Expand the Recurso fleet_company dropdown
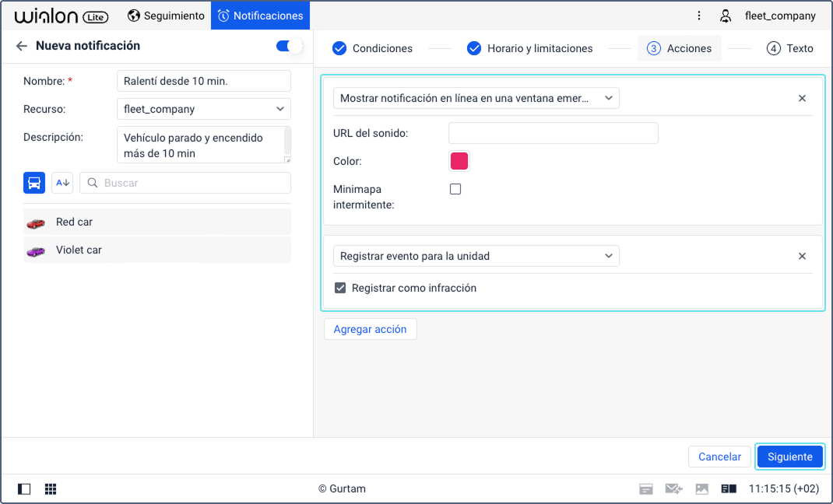This screenshot has height=504, width=833. point(203,109)
